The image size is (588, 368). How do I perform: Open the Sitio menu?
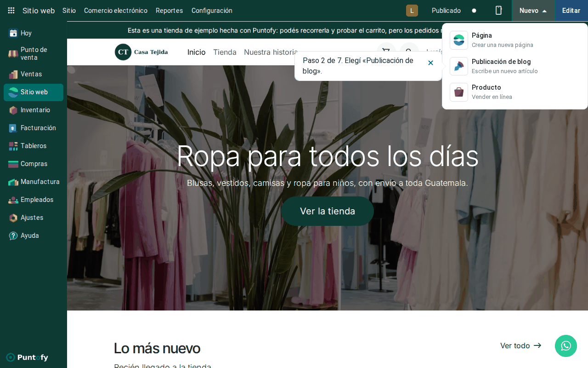(69, 11)
